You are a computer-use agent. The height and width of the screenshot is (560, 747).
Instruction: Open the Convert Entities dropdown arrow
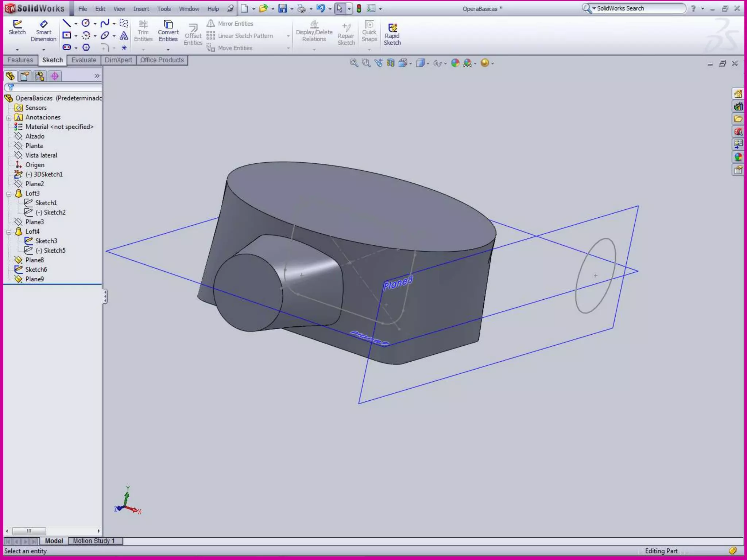click(168, 50)
